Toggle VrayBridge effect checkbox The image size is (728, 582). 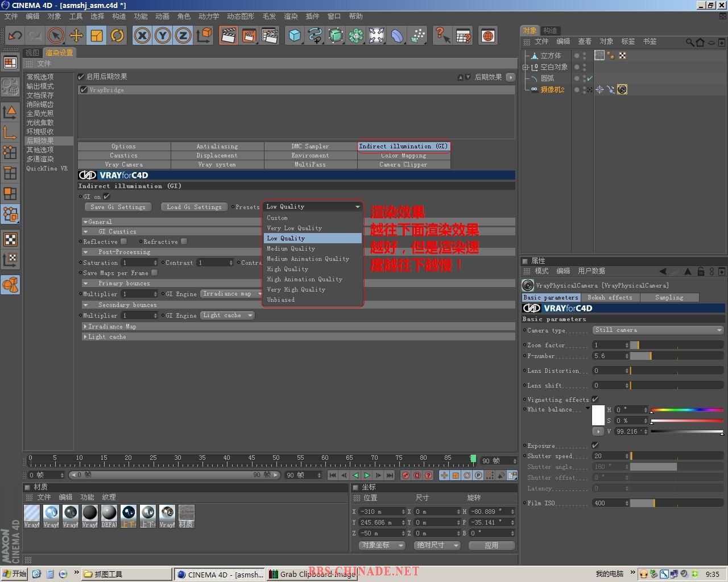[x=84, y=90]
